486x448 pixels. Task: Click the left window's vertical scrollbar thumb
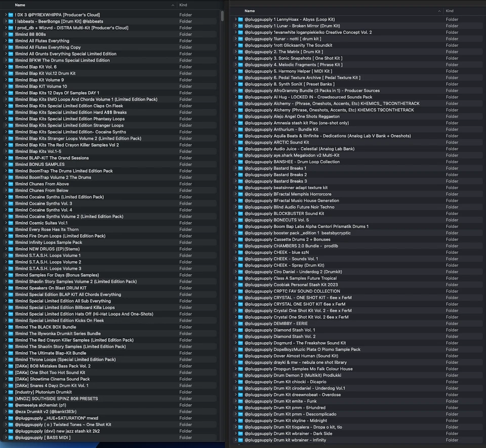[x=222, y=16]
